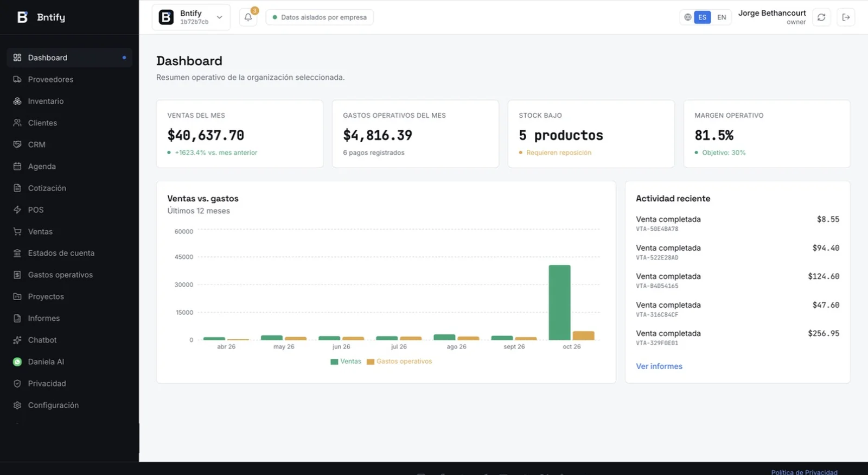Click the Privacidad shield icon

click(x=17, y=383)
